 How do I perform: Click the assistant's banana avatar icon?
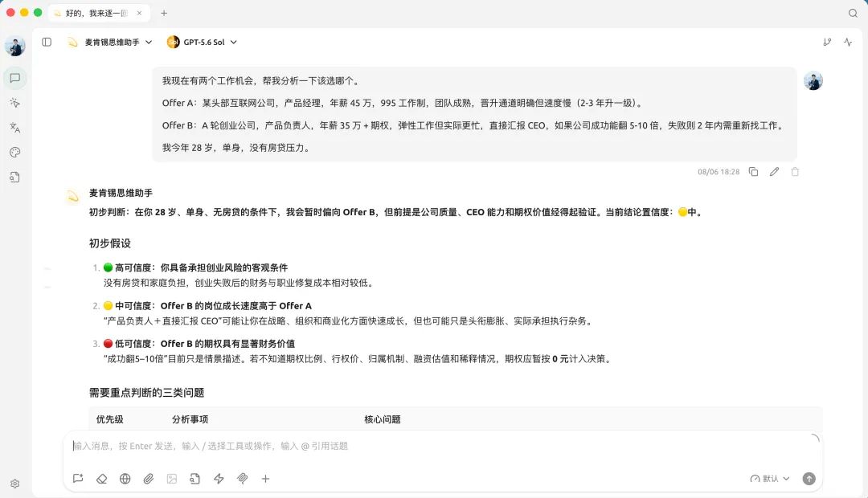[x=72, y=196]
